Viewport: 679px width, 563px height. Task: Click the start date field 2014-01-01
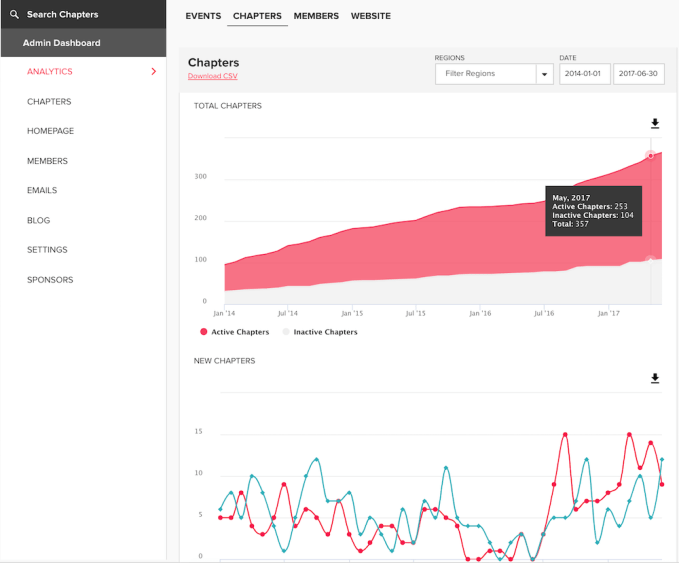(x=584, y=74)
